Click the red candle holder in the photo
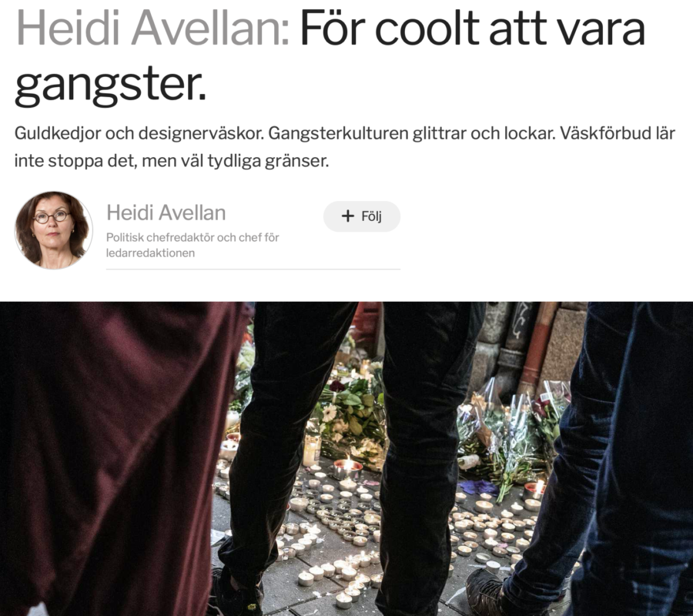The width and height of the screenshot is (693, 616). pyautogui.click(x=347, y=469)
